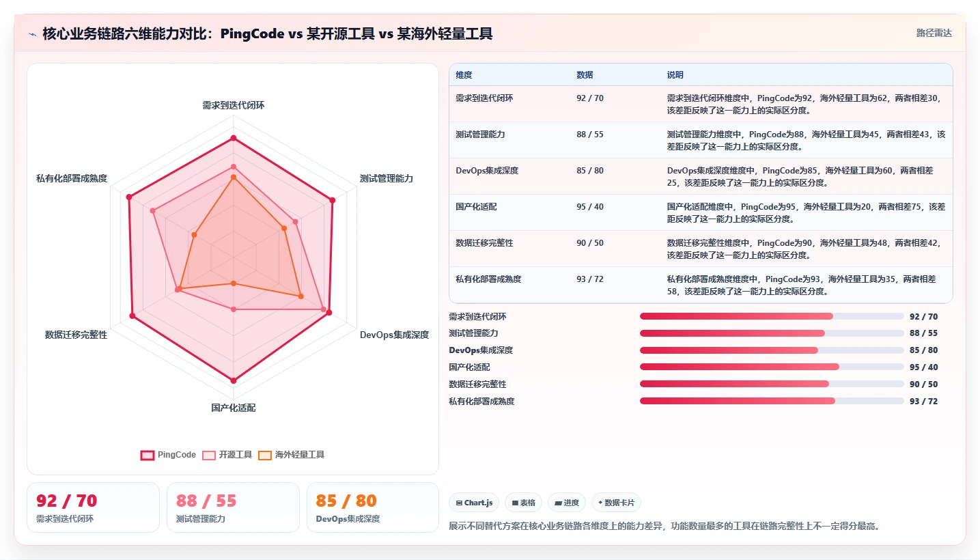The width and height of the screenshot is (980, 560).
Task: Open the 85 / 80 DevOps集成深度 data card
Action: pos(373,507)
